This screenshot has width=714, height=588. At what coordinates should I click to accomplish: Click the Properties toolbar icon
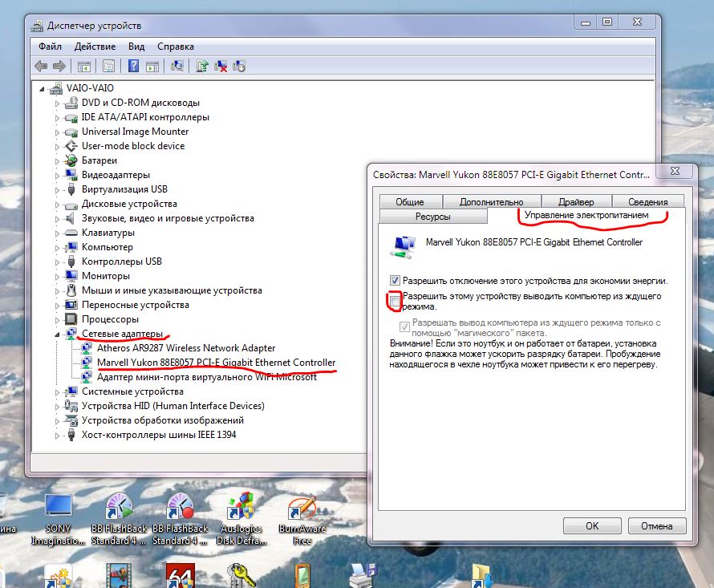(108, 66)
